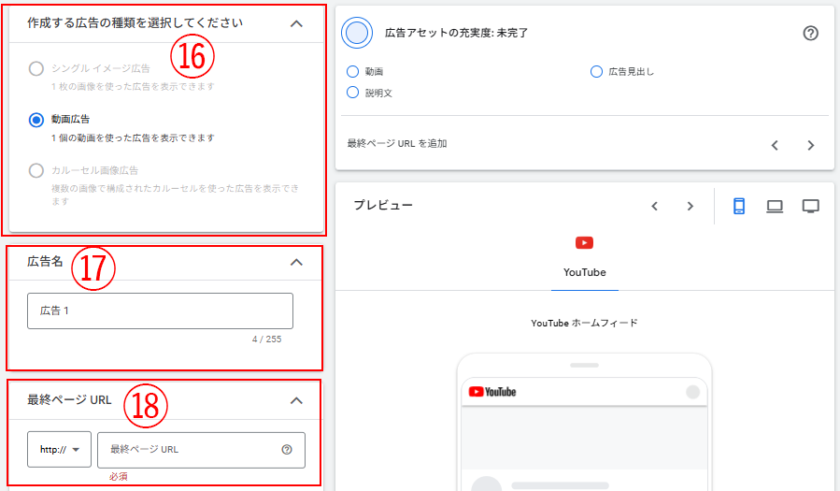Viewport: 840px width, 491px height.
Task: Click the 広告名 text field
Action: pos(160,311)
